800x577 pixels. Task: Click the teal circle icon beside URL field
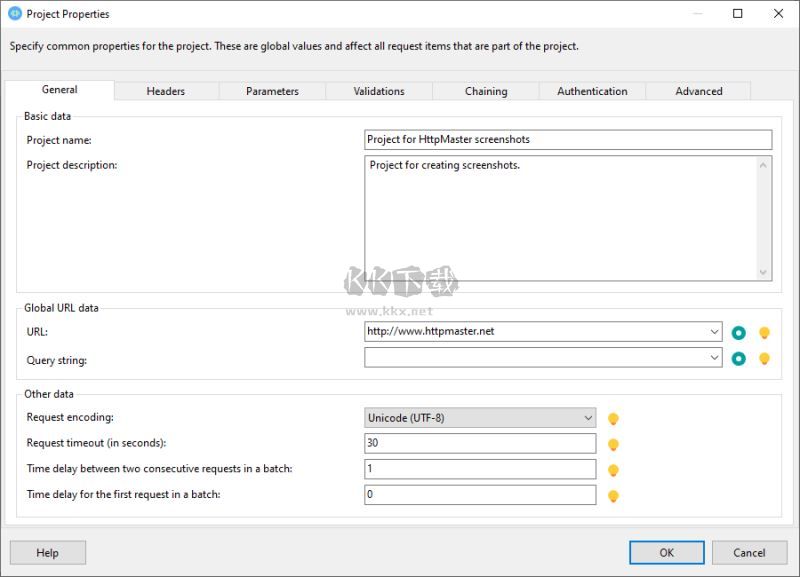click(x=739, y=333)
